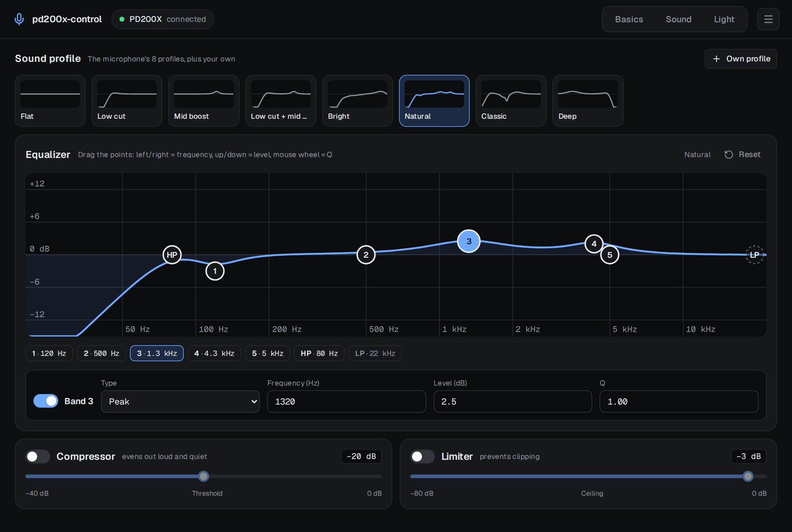Click the Frequency (Hz) input field
The image size is (792, 532).
point(346,402)
